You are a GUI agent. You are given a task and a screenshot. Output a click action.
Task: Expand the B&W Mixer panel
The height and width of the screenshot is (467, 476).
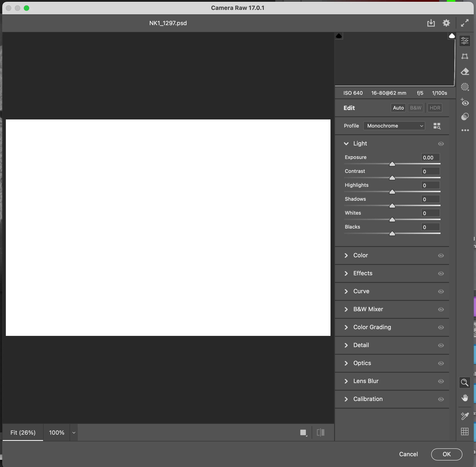(x=368, y=309)
